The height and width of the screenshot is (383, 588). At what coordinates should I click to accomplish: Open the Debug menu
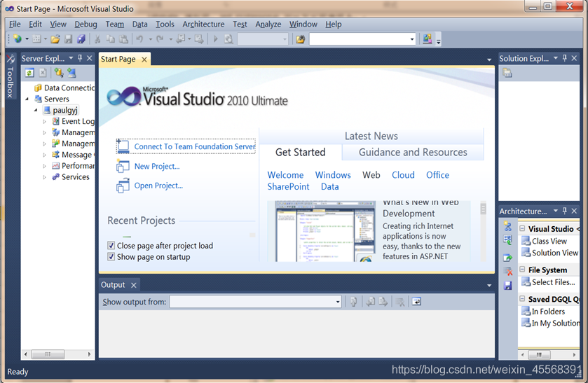(x=86, y=25)
